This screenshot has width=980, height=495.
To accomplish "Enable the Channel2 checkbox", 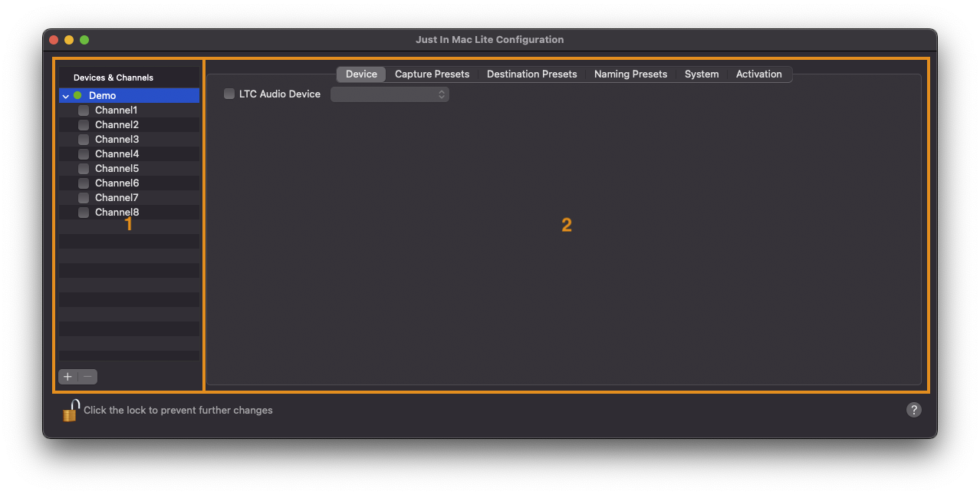I will click(x=84, y=124).
